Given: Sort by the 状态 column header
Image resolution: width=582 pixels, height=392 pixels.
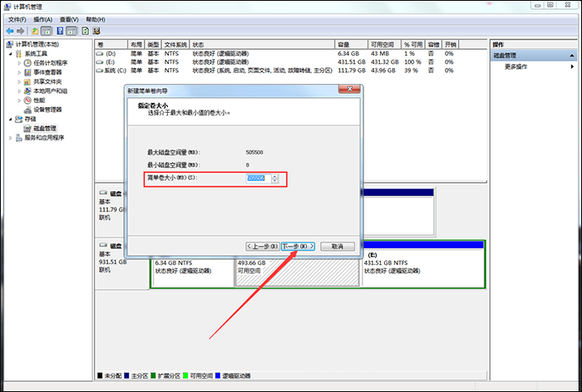Looking at the screenshot, I should click(x=262, y=45).
